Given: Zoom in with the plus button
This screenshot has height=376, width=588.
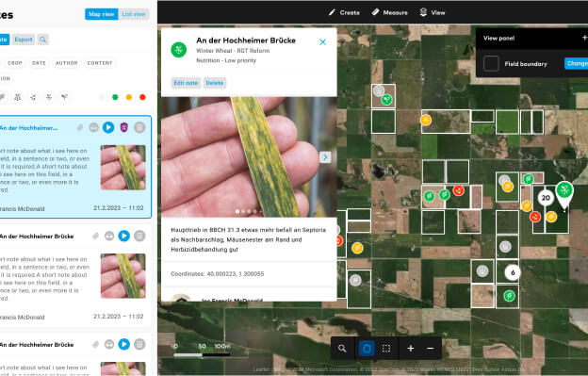Looking at the screenshot, I should point(411,349).
